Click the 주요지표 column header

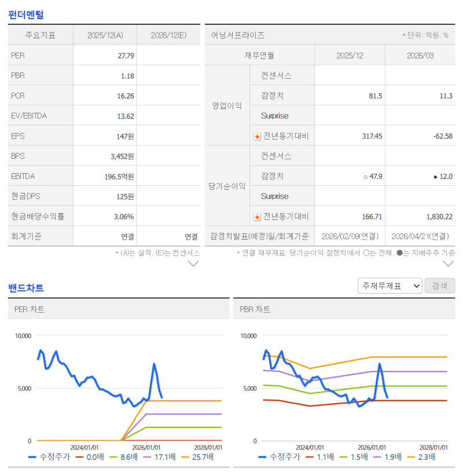pyautogui.click(x=41, y=35)
